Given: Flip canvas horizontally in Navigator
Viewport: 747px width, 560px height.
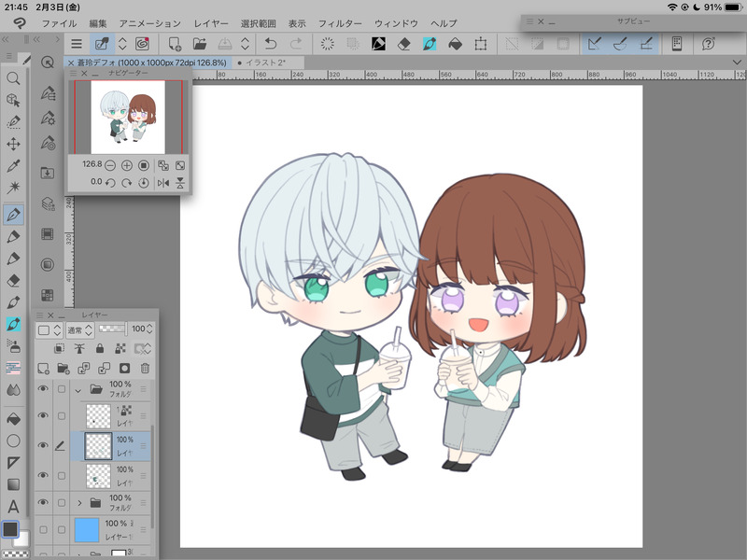Looking at the screenshot, I should (163, 183).
